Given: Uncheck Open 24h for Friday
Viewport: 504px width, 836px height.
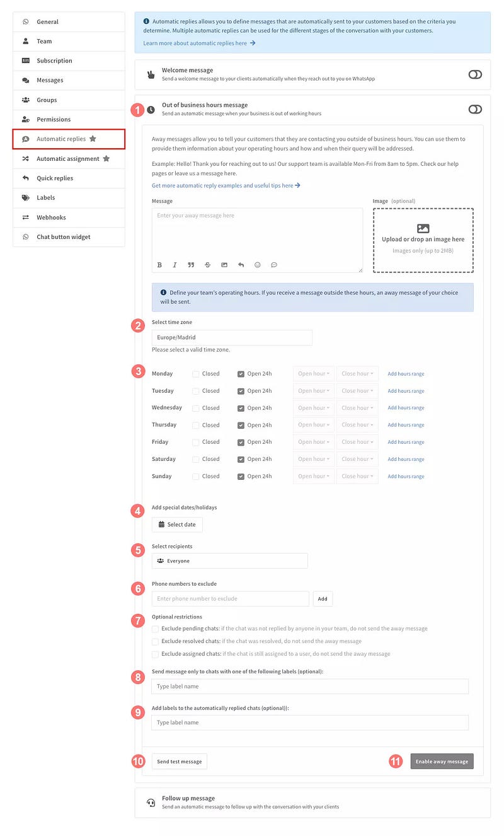Looking at the screenshot, I should click(241, 442).
